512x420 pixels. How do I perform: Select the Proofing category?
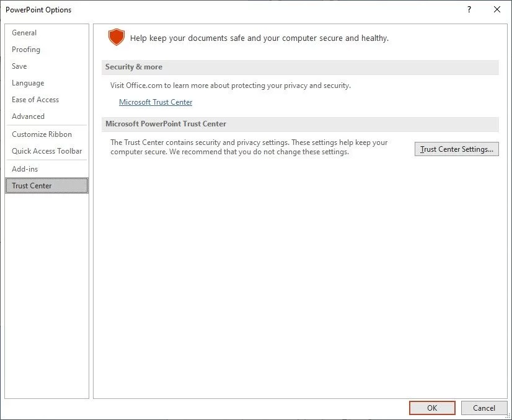[x=46, y=50]
